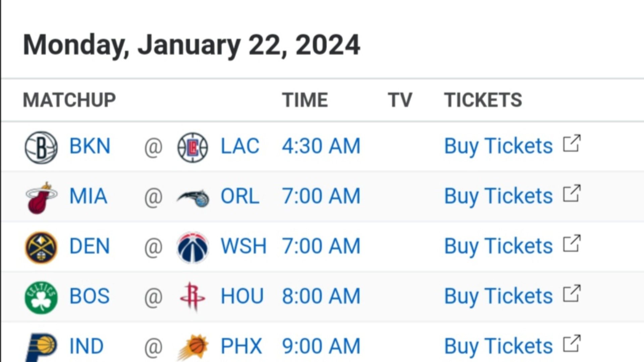Open the 4:30 AM game time link
644x362 pixels.
click(x=321, y=146)
